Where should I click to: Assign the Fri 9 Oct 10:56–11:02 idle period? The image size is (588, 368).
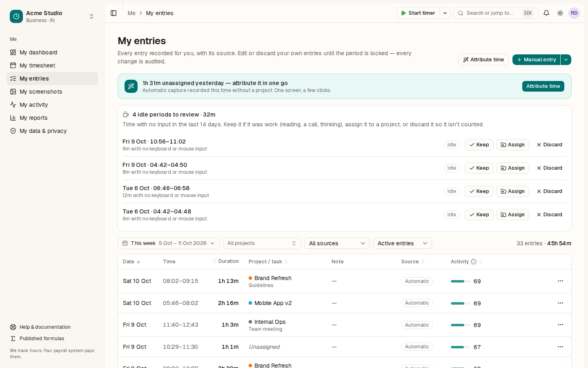click(x=512, y=145)
